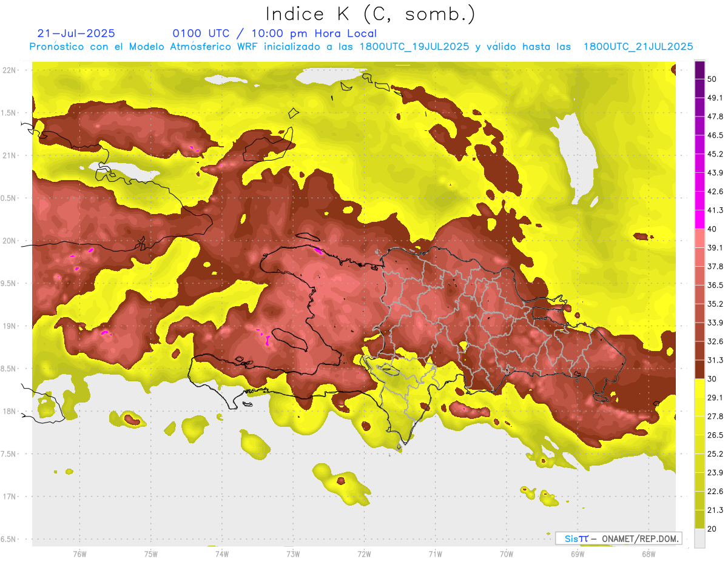Click the legend value '25.2'
728x562 pixels.
(x=715, y=453)
